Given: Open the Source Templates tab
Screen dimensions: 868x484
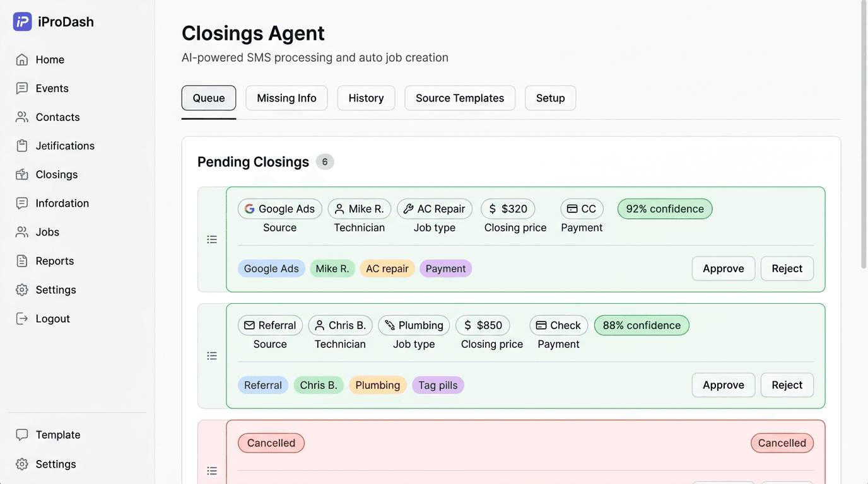Looking at the screenshot, I should pos(459,98).
